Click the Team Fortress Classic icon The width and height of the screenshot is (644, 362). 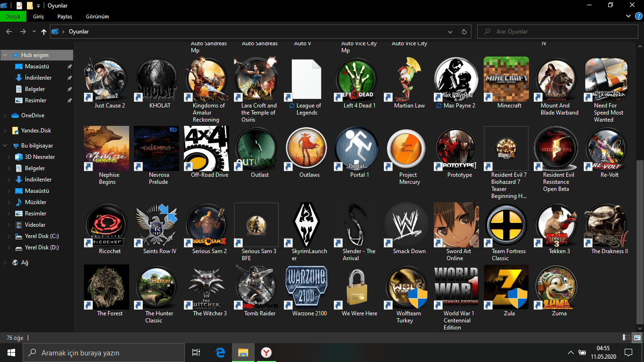click(506, 225)
